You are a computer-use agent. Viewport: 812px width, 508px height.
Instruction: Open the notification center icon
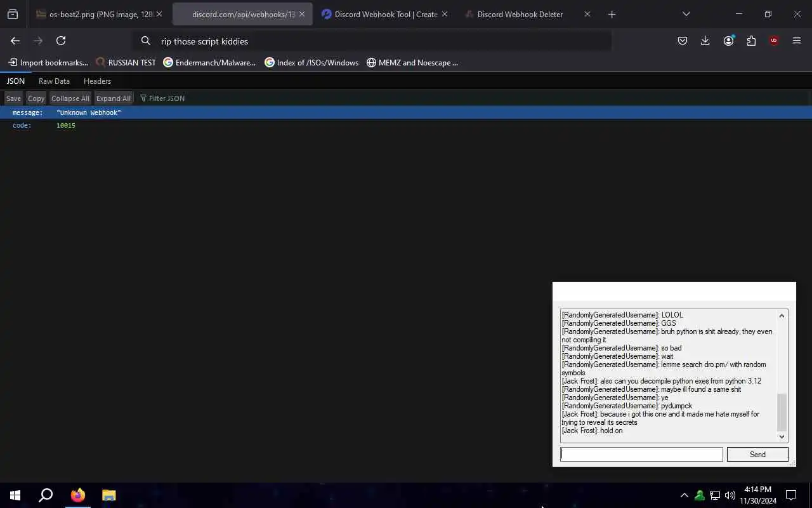(791, 495)
